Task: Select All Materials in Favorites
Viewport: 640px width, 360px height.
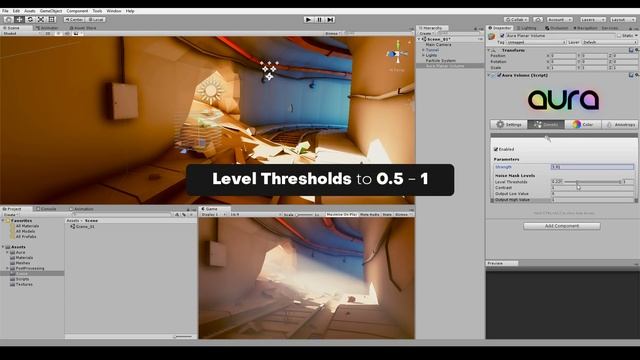Action: [x=27, y=226]
